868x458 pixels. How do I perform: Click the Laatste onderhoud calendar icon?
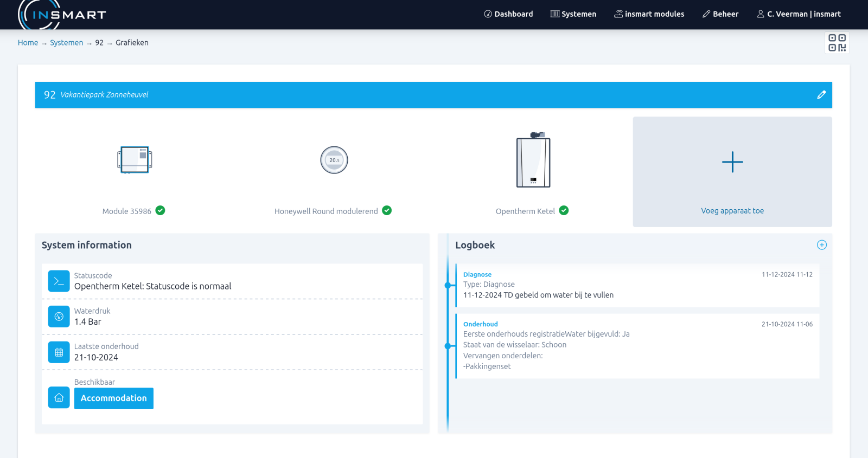coord(59,352)
